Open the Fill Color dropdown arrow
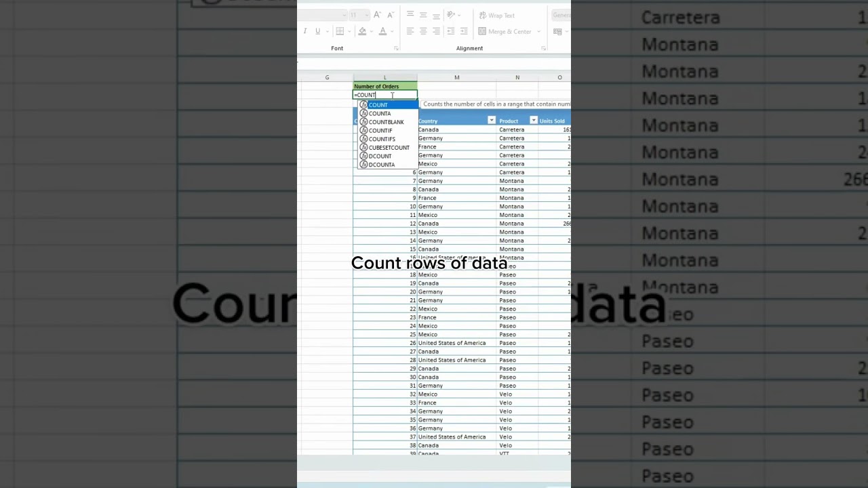The image size is (868, 488). (372, 31)
